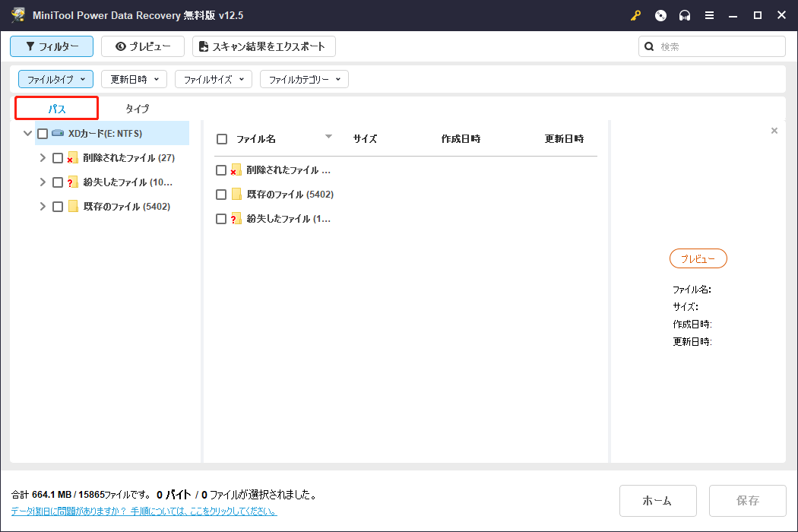Sort by the 更新日時 column header
798x532 pixels.
tap(564, 139)
